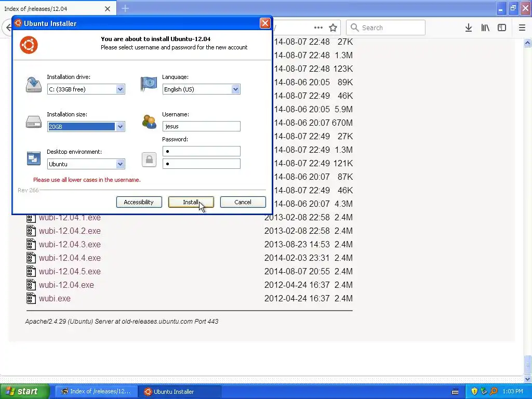
Task: Click the file icon beside wubi-12.04.exe
Action: pyautogui.click(x=31, y=285)
